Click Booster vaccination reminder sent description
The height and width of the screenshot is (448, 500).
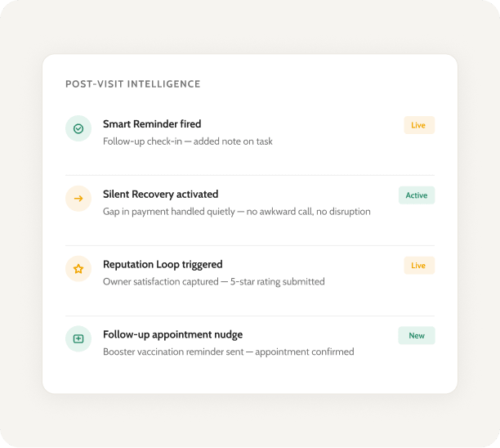tap(228, 352)
